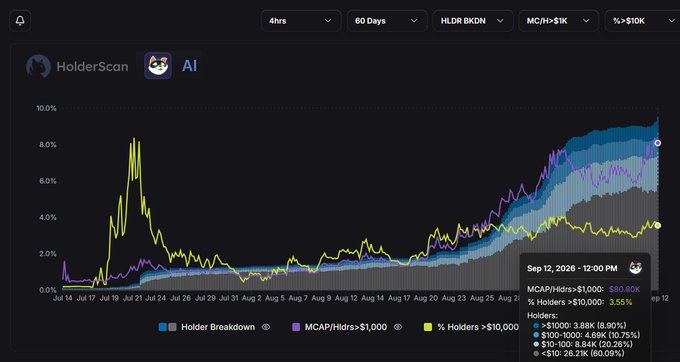Viewport: 680px width, 362px height.
Task: Open the 4hrs interval dropdown
Action: 301,21
